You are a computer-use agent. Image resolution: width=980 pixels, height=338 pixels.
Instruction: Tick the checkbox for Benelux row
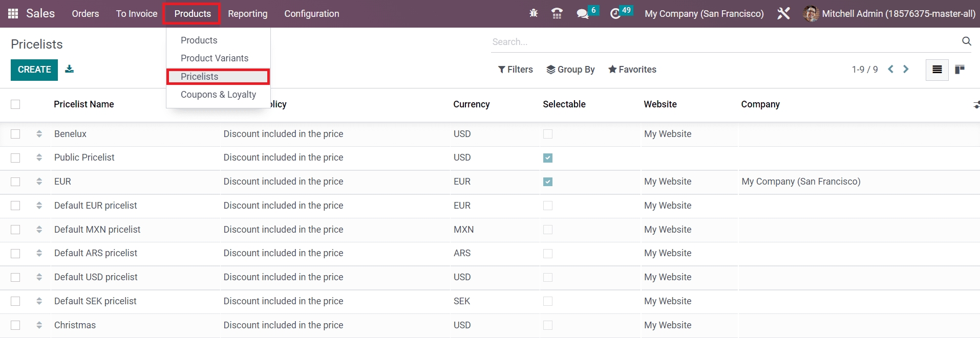click(x=15, y=134)
